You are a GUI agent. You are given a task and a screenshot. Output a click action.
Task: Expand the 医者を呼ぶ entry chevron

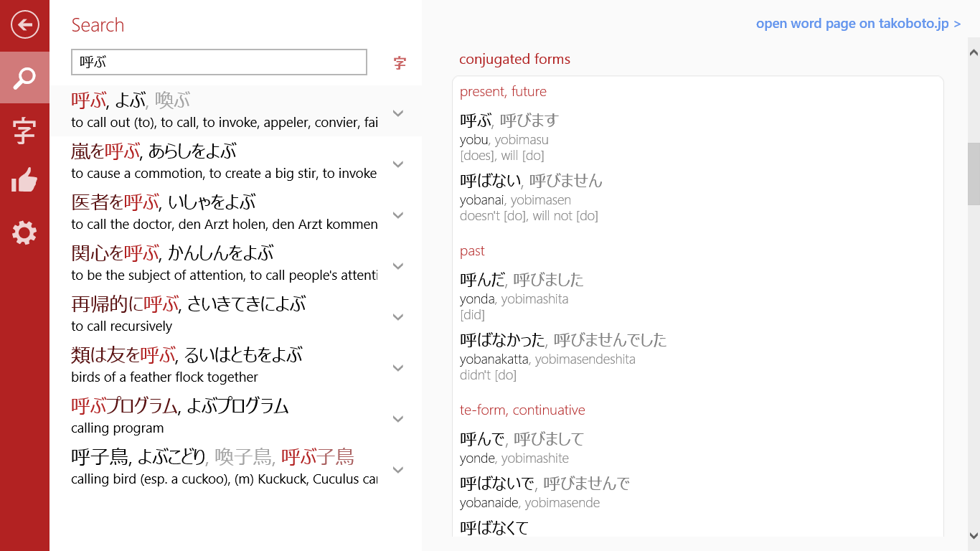click(x=398, y=215)
